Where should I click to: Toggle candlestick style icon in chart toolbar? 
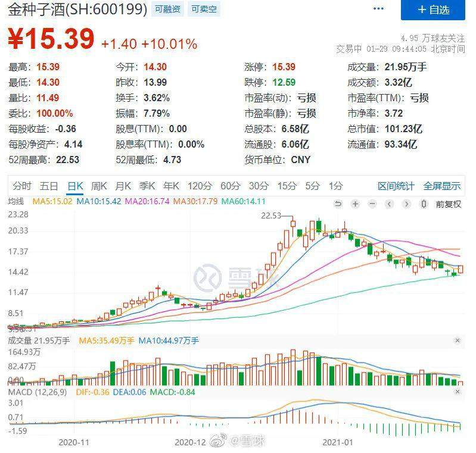(424, 204)
